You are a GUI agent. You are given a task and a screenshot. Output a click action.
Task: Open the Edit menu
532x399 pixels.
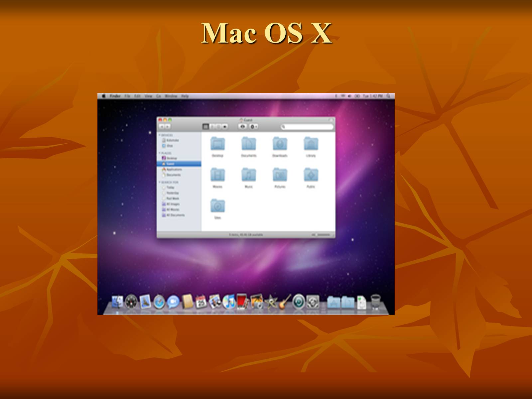137,96
